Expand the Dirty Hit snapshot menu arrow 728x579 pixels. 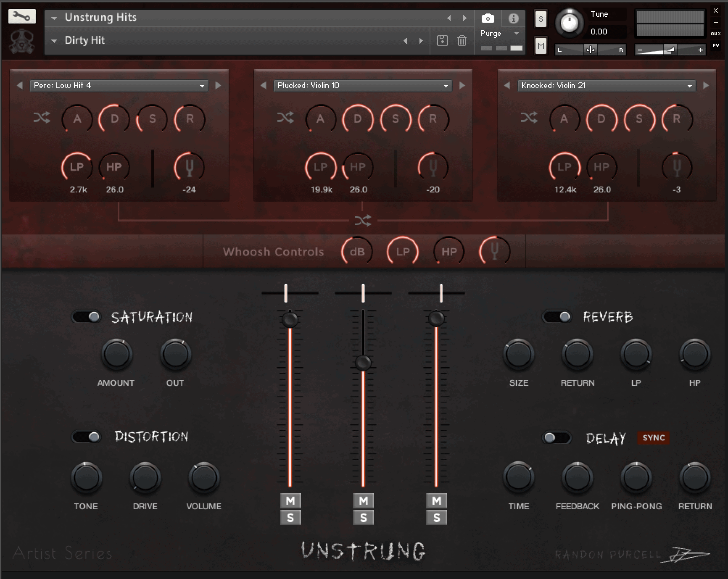tap(54, 41)
